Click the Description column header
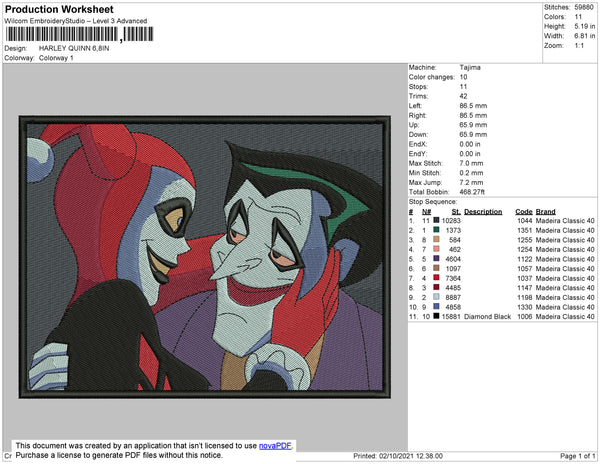Viewport: 600px width, 464px height. coord(483,211)
